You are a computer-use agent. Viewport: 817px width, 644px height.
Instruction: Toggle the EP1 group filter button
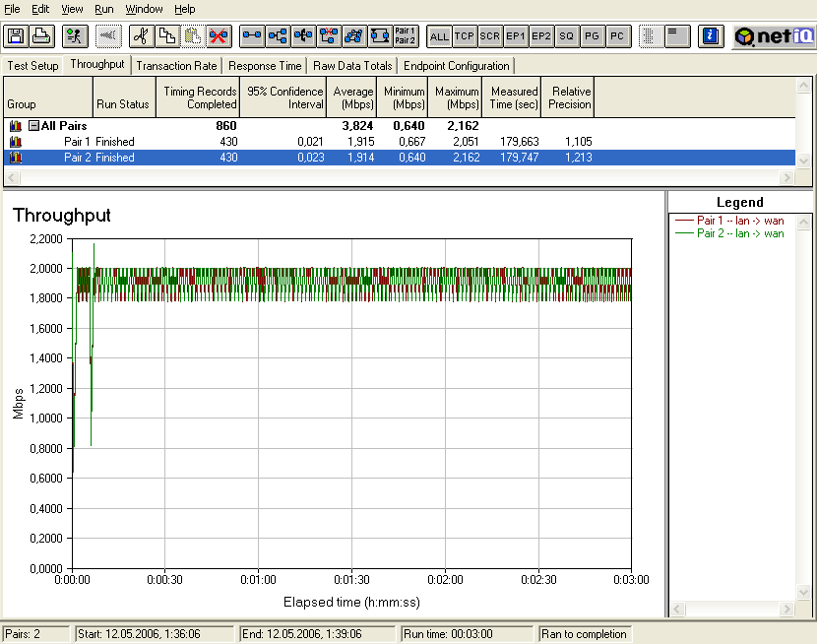(x=516, y=36)
